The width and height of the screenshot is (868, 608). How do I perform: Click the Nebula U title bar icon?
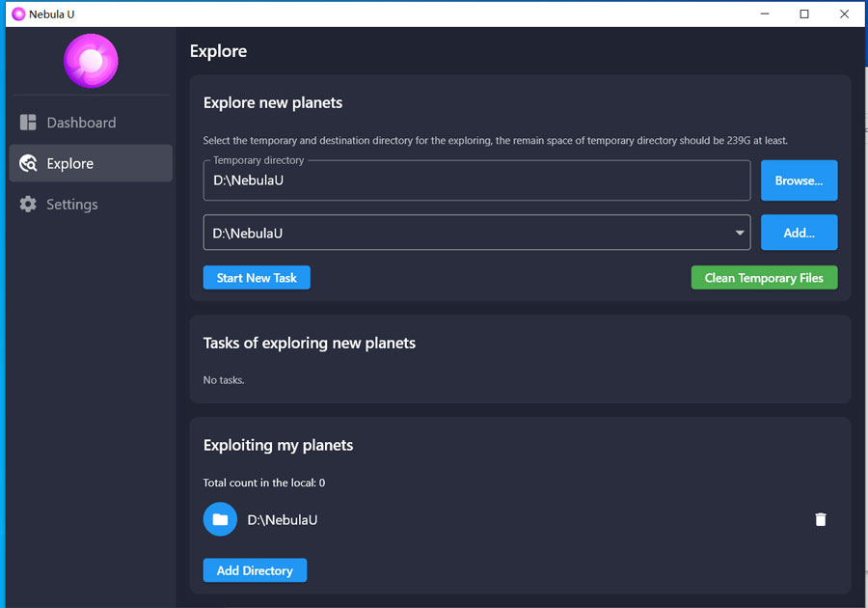[17, 14]
